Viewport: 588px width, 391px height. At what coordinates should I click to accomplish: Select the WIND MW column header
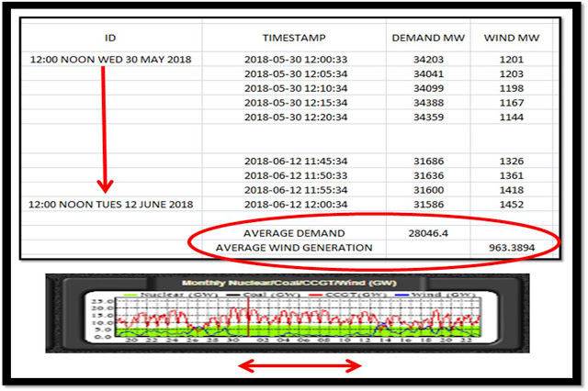tap(511, 40)
